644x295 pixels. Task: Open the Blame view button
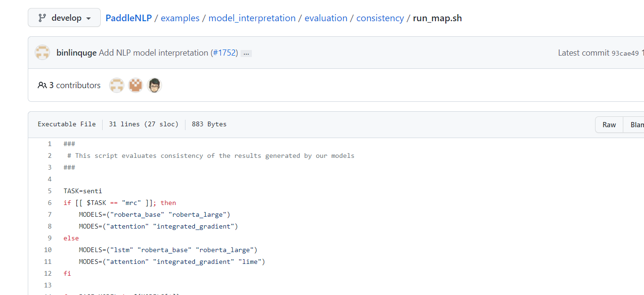pos(634,125)
